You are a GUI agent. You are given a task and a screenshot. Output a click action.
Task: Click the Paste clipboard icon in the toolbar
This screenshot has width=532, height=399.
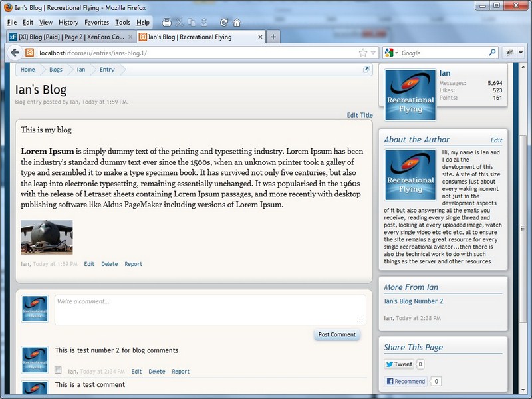tap(204, 23)
